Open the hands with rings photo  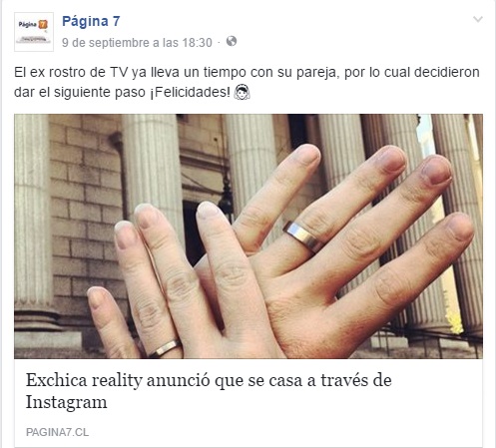pyautogui.click(x=248, y=236)
